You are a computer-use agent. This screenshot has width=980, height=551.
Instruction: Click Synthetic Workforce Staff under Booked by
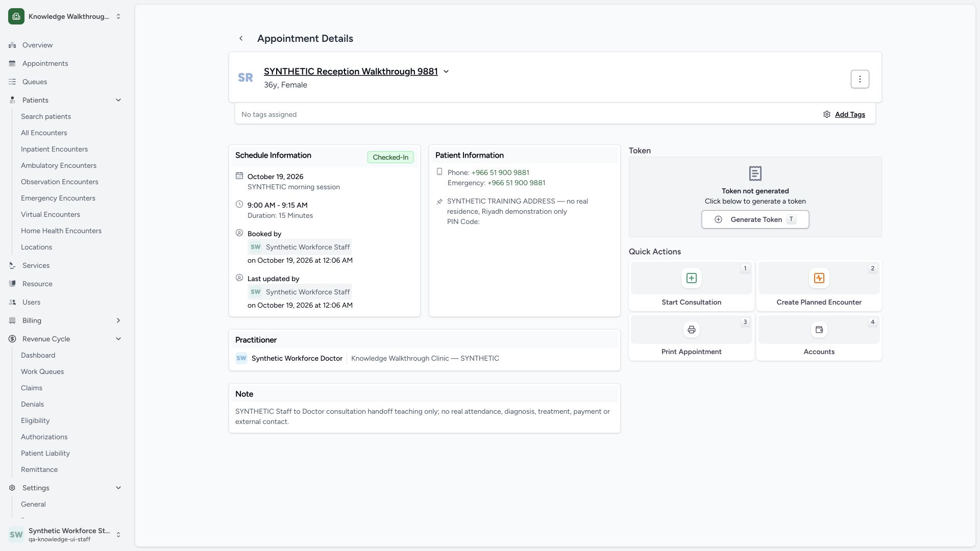click(300, 247)
